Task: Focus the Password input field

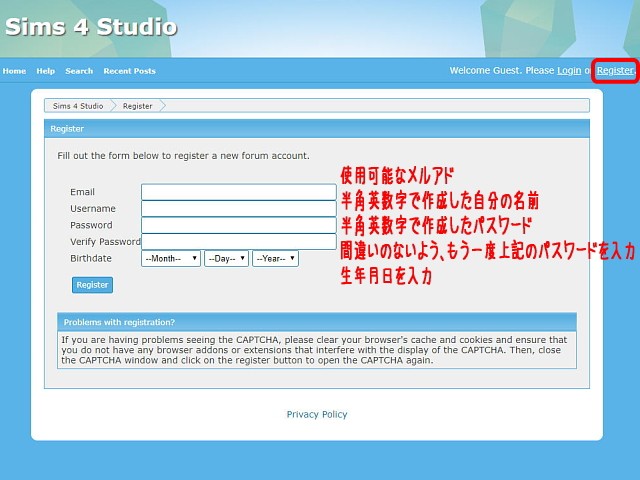Action: pyautogui.click(x=239, y=225)
